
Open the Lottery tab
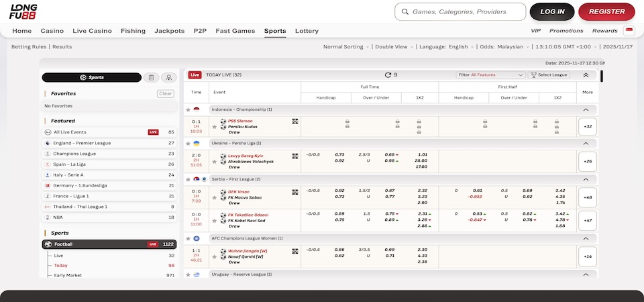[x=307, y=31]
